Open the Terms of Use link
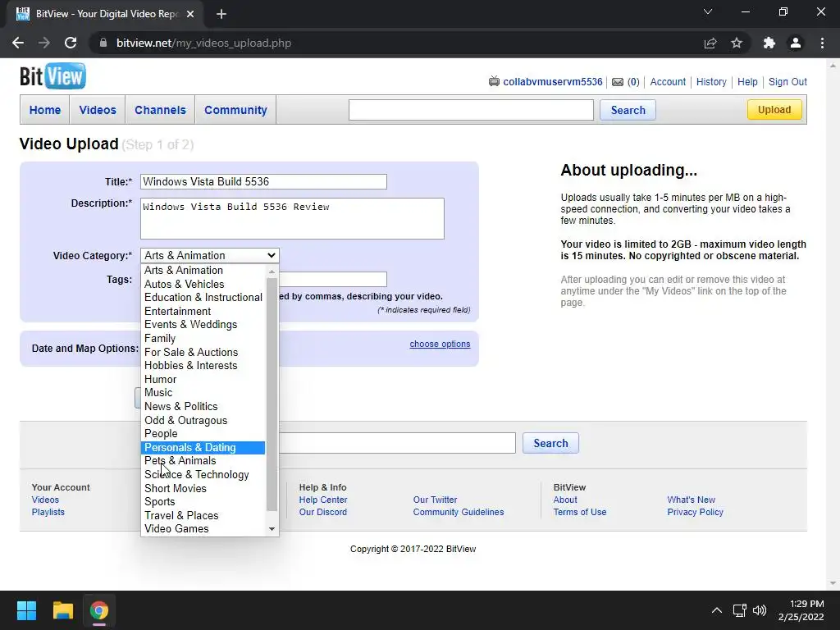The width and height of the screenshot is (840, 630). click(580, 512)
